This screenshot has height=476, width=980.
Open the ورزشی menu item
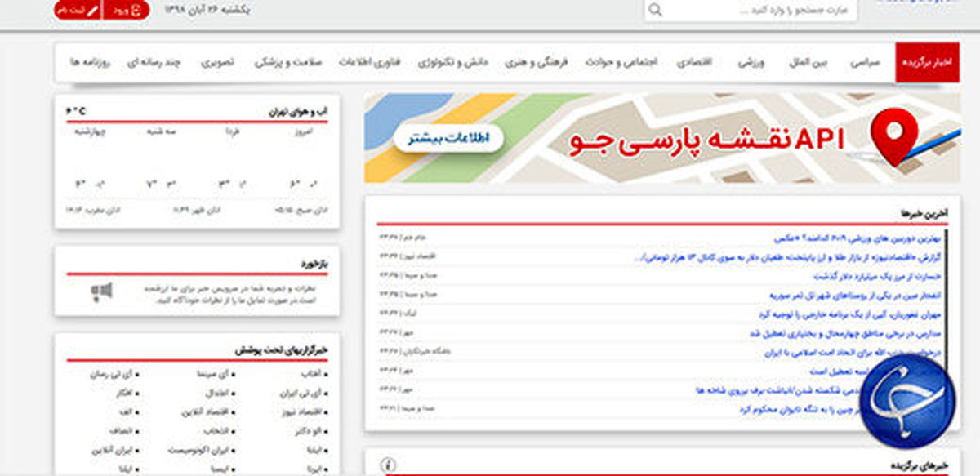[x=751, y=62]
